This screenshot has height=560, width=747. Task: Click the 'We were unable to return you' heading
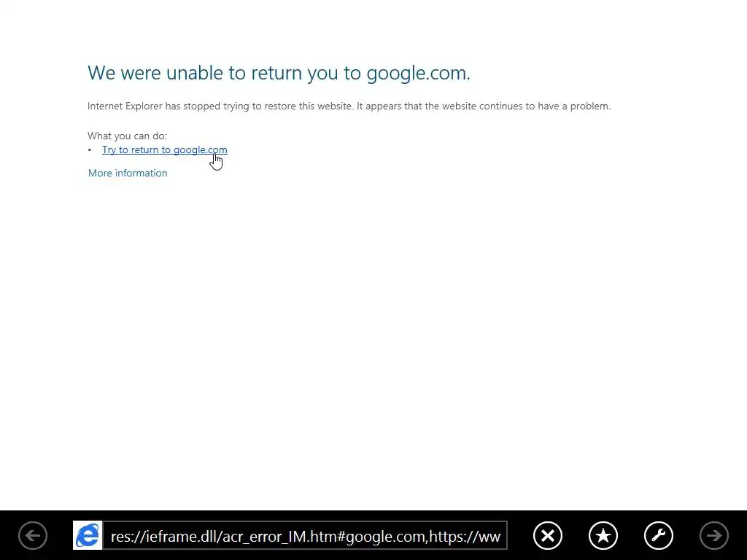point(279,73)
